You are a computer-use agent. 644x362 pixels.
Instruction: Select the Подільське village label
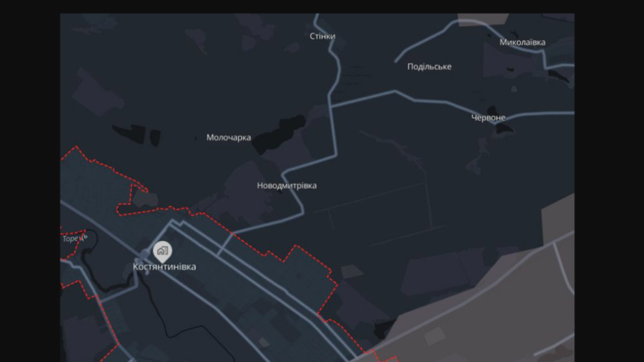pos(429,66)
